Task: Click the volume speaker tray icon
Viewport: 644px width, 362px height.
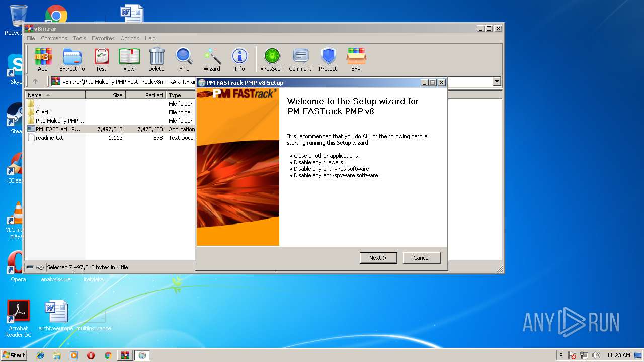Action: [597, 355]
